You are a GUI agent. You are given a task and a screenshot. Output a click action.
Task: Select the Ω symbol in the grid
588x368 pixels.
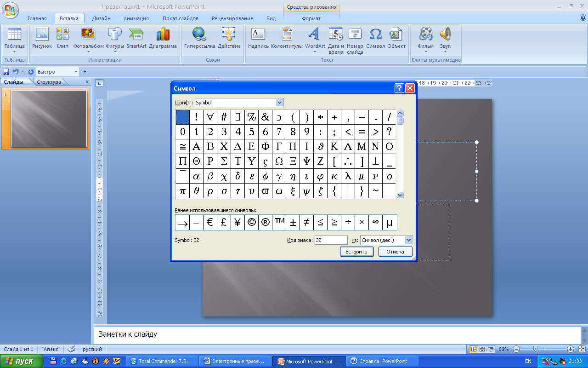click(x=279, y=161)
